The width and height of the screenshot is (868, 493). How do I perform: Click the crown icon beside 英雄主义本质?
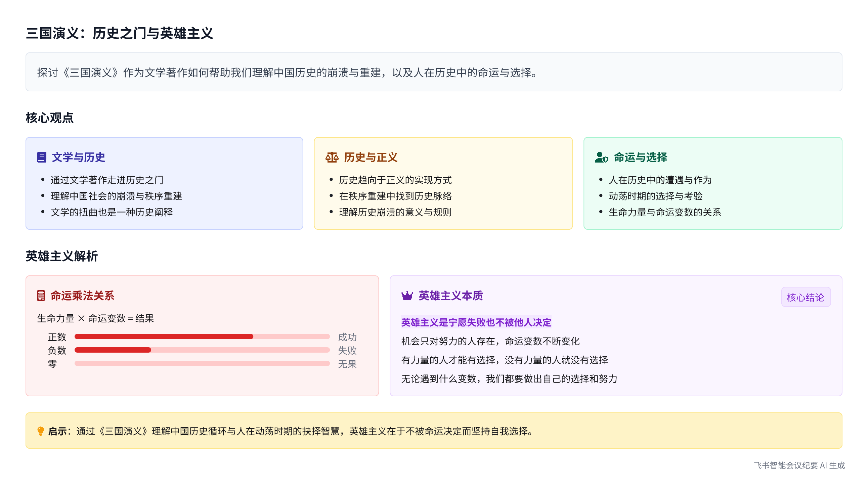407,296
